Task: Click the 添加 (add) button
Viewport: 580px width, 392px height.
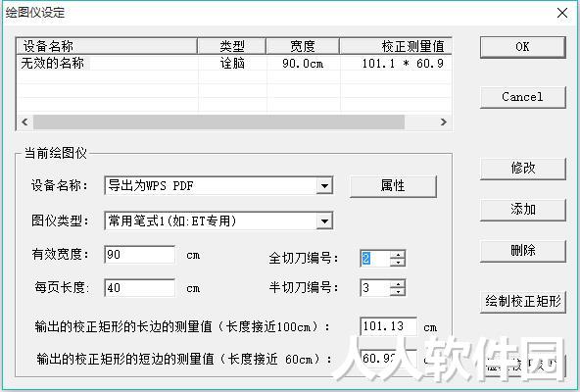Action: 522,210
